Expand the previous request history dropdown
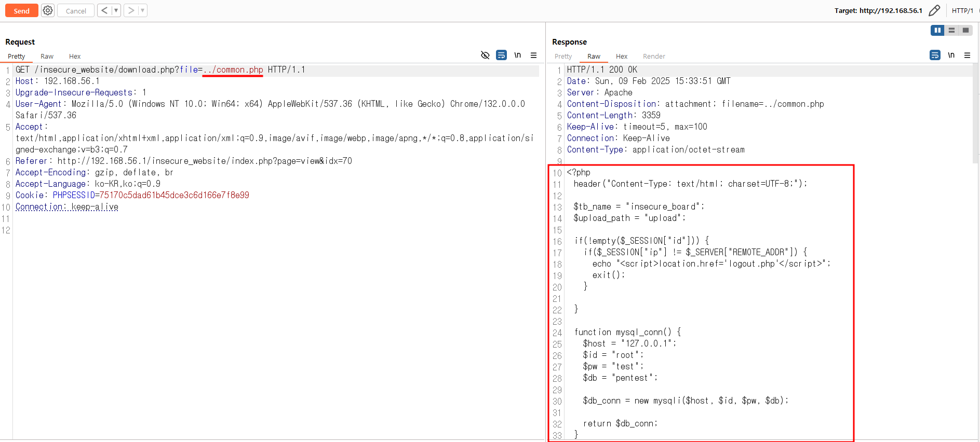 tap(116, 10)
